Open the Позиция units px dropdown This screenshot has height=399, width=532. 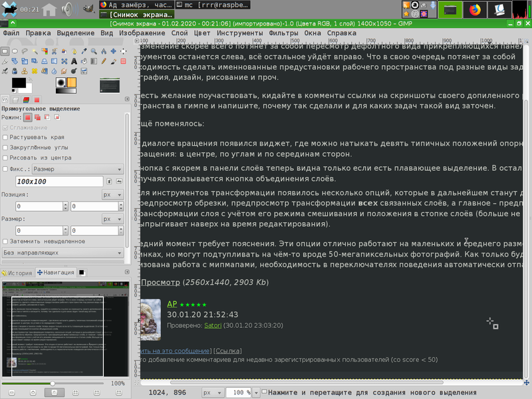click(112, 195)
